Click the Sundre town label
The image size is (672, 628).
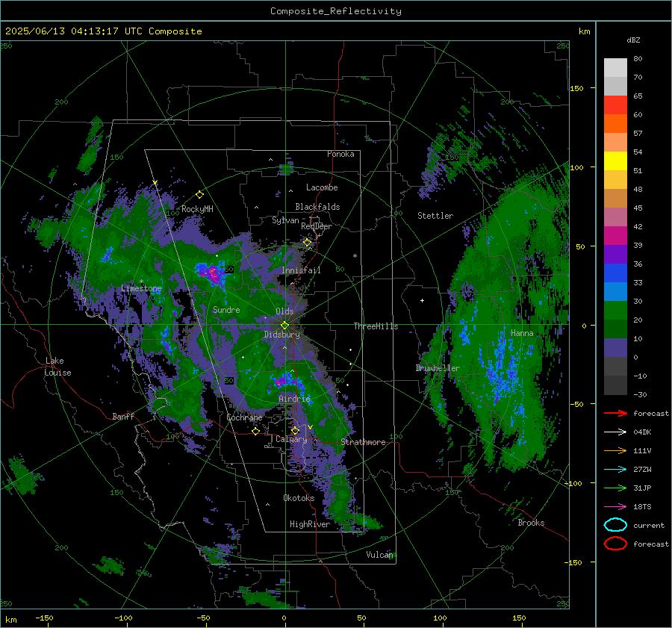226,310
